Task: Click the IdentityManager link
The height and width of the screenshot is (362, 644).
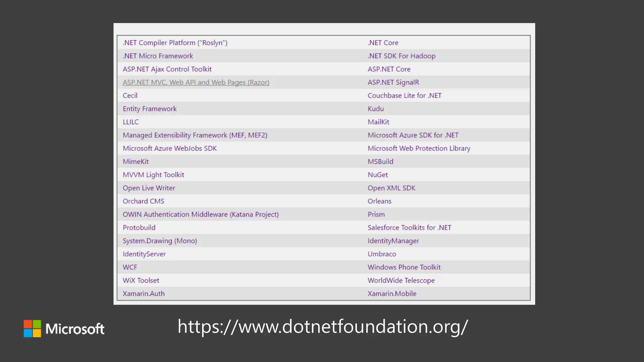Action: coord(393,241)
